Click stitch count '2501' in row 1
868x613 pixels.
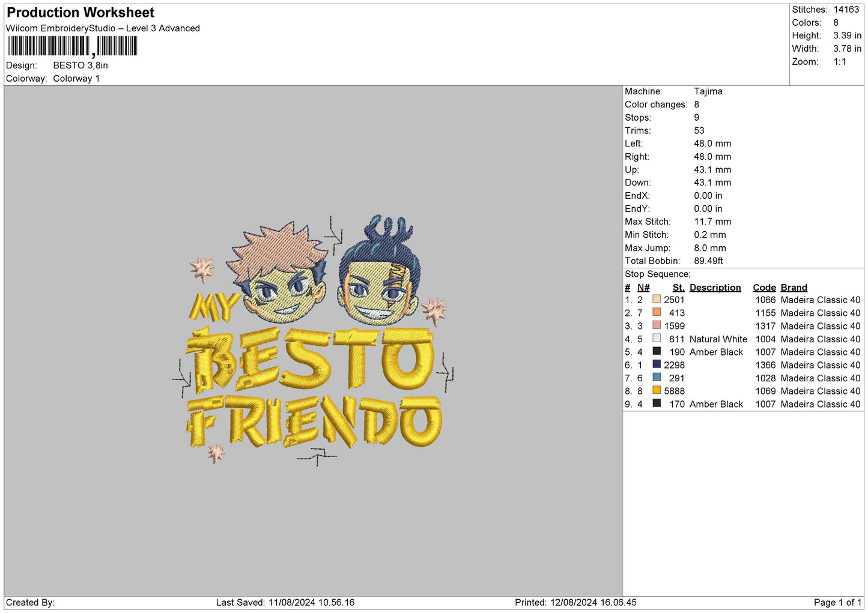pos(674,300)
